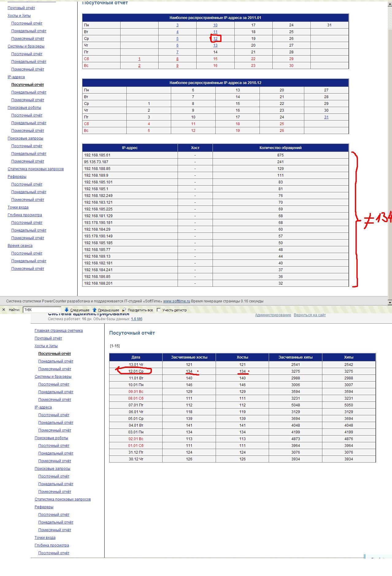Click the 875 requests count cell
Viewport: 392px width, 576px height.
280,155
